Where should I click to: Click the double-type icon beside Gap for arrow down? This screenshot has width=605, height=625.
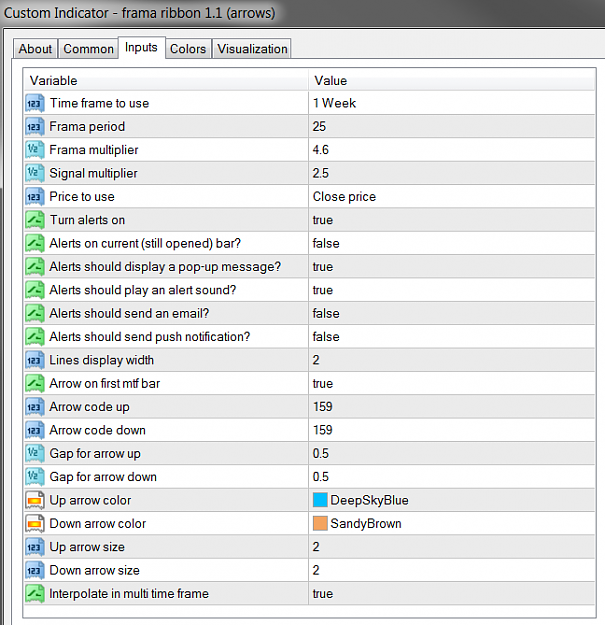point(34,477)
